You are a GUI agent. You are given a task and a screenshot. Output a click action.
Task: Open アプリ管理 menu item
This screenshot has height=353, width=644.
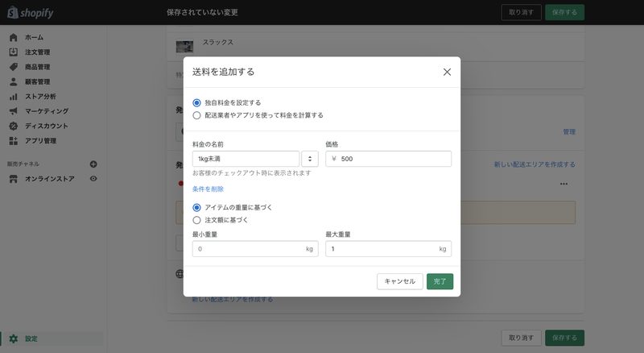[40, 141]
